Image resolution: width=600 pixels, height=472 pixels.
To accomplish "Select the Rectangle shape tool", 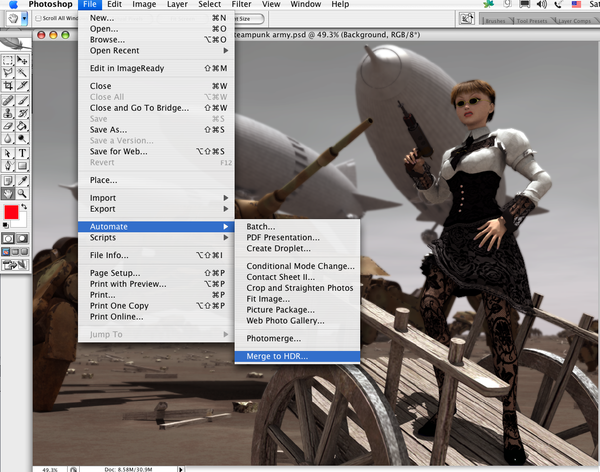I will pos(22,166).
